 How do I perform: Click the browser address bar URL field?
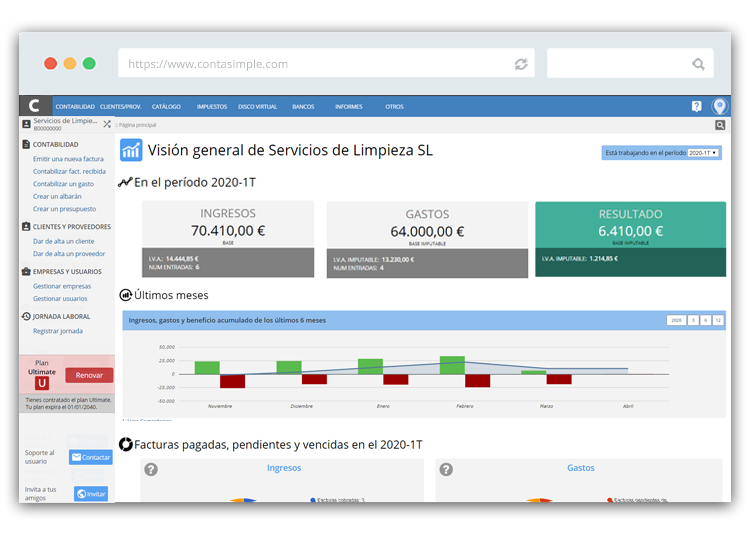(x=326, y=63)
